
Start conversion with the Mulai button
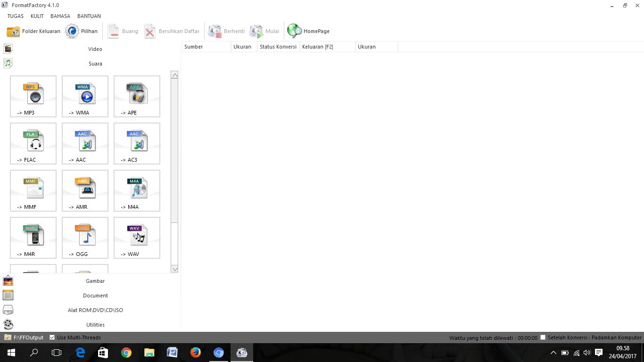pyautogui.click(x=264, y=31)
